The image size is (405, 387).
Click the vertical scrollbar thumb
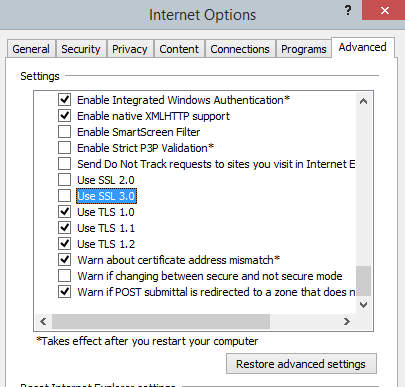(363, 281)
